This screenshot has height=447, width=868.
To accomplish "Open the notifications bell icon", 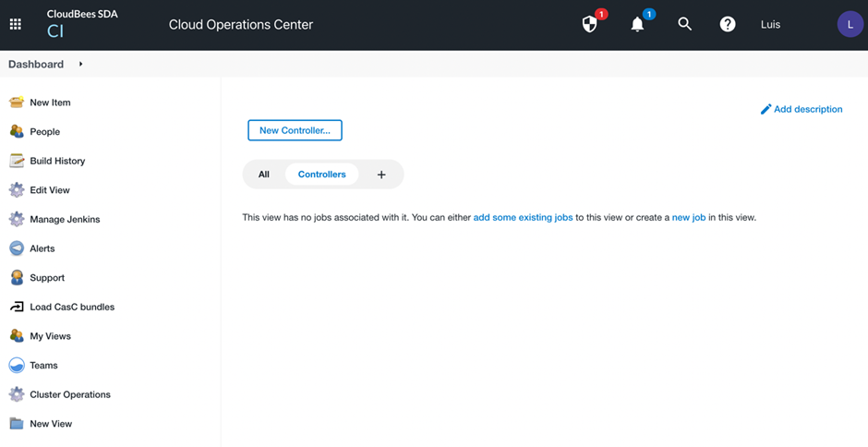I will point(638,24).
